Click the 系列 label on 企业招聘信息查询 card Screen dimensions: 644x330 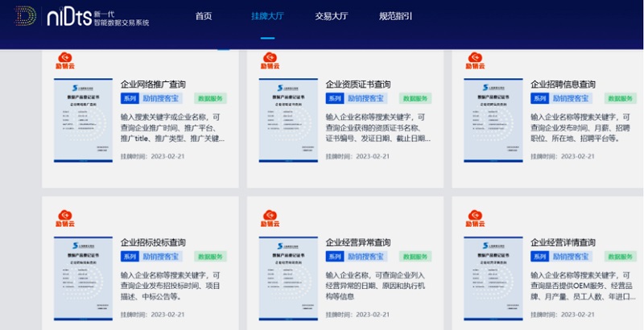pyautogui.click(x=539, y=98)
